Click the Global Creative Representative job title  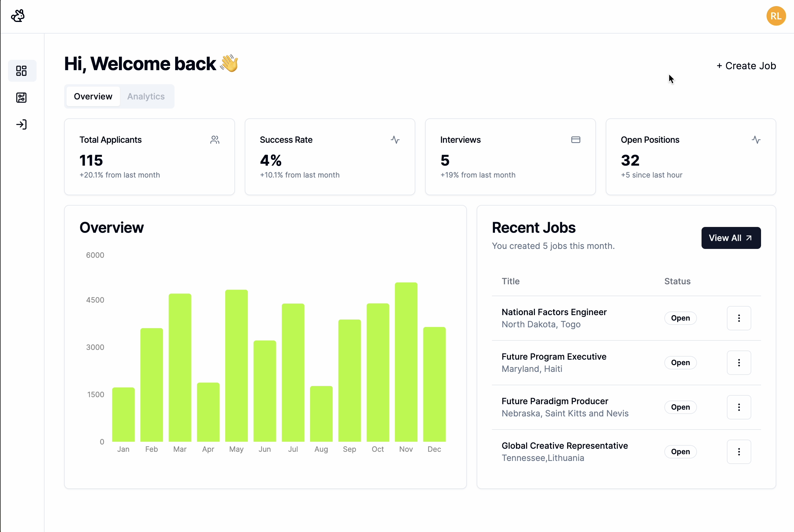(565, 445)
